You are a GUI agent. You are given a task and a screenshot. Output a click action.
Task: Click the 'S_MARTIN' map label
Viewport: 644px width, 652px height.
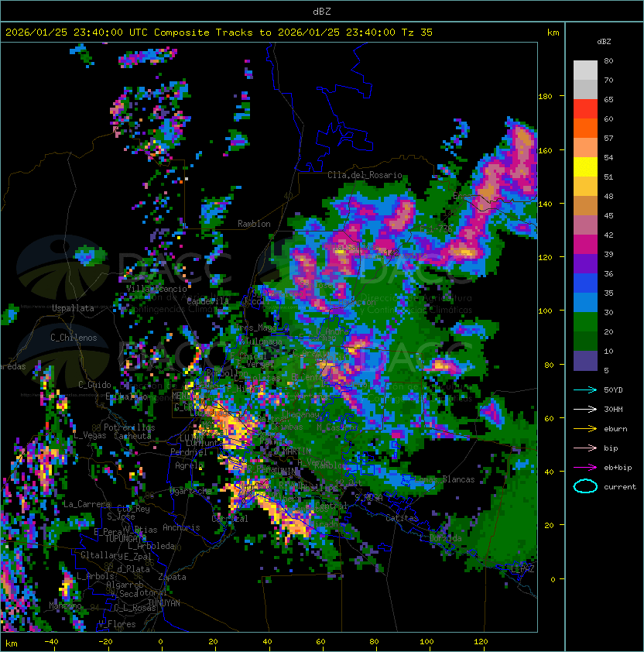[292, 451]
